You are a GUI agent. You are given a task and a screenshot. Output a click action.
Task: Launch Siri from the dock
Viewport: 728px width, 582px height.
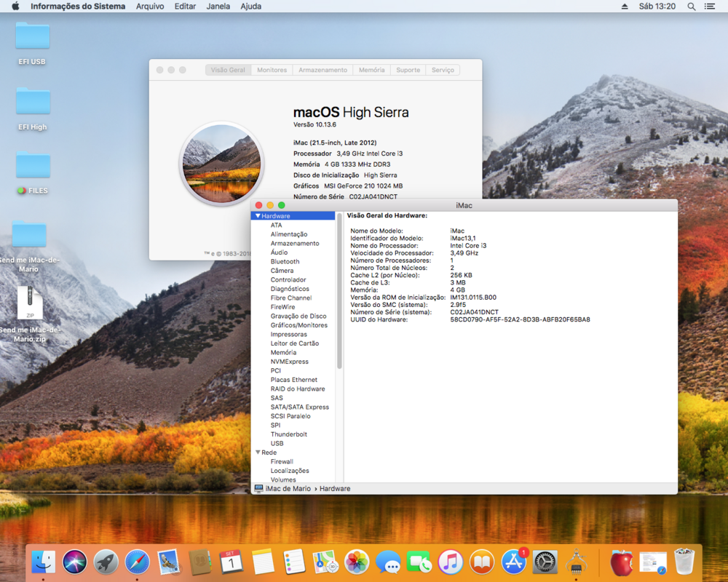point(74,562)
